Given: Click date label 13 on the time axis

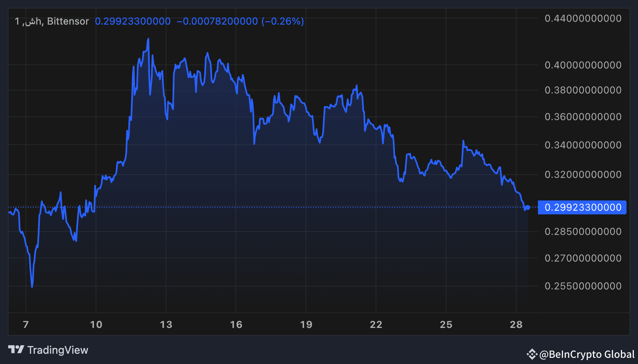Looking at the screenshot, I should [x=166, y=325].
